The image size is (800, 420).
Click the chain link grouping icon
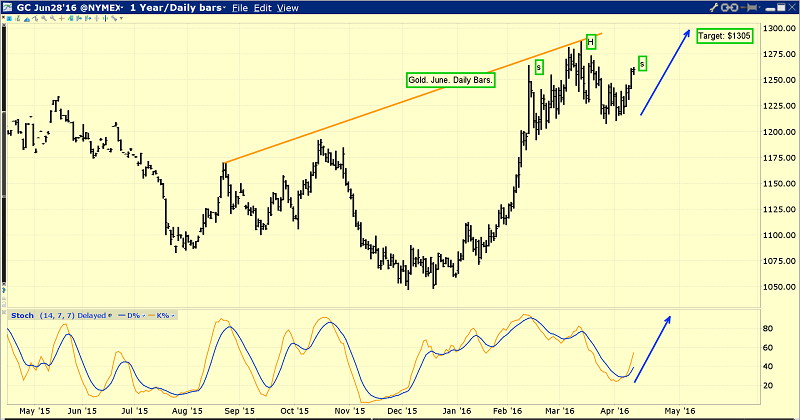pyautogui.click(x=731, y=8)
